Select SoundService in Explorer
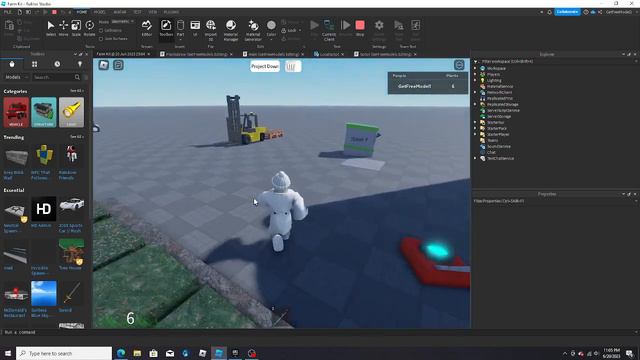The width and height of the screenshot is (640, 360). pyautogui.click(x=499, y=147)
